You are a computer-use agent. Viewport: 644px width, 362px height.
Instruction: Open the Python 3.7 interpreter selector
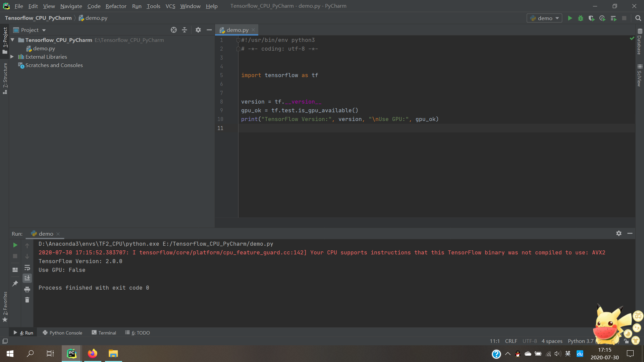point(581,341)
